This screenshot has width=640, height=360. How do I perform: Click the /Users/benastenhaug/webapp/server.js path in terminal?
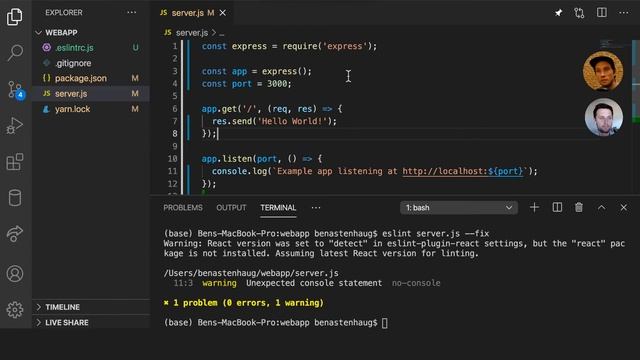(251, 273)
